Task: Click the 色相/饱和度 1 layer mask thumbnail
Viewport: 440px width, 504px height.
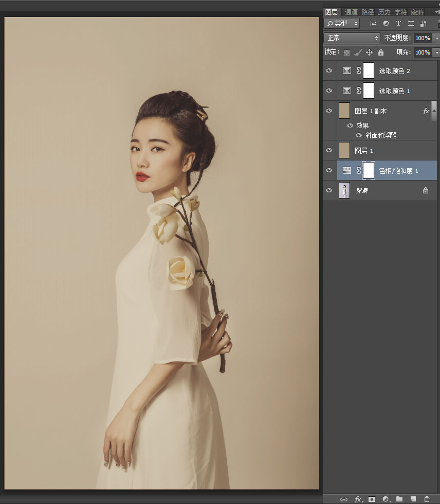Action: [x=369, y=170]
